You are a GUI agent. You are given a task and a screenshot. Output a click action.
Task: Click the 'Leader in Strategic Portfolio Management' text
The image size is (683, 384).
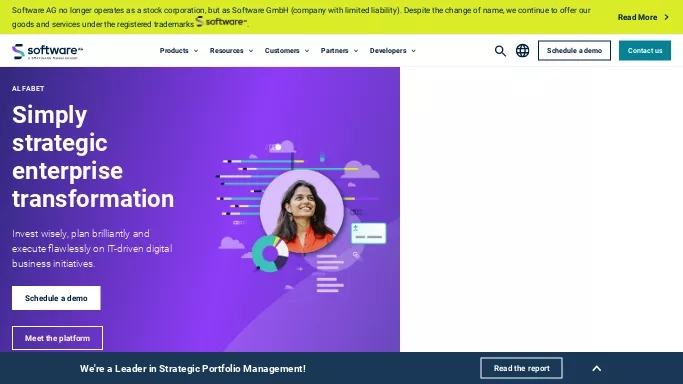pos(193,369)
